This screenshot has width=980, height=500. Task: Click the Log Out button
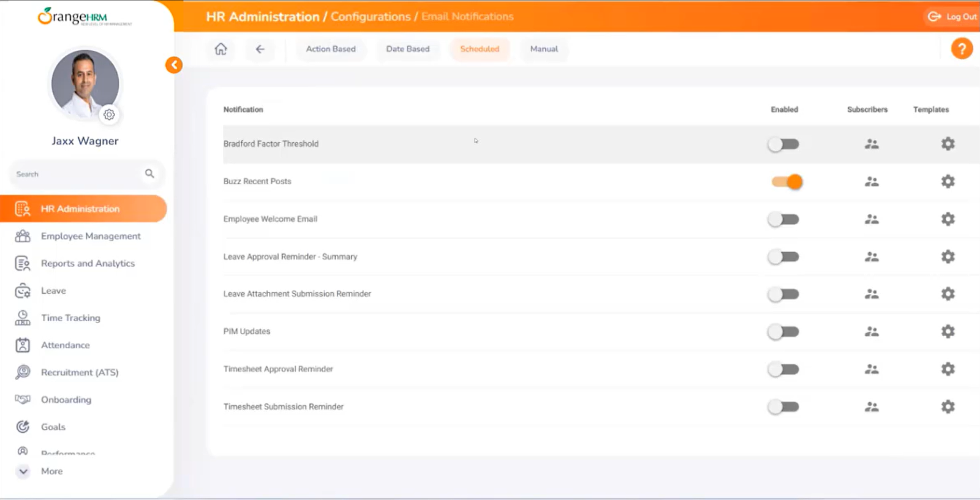(x=952, y=17)
